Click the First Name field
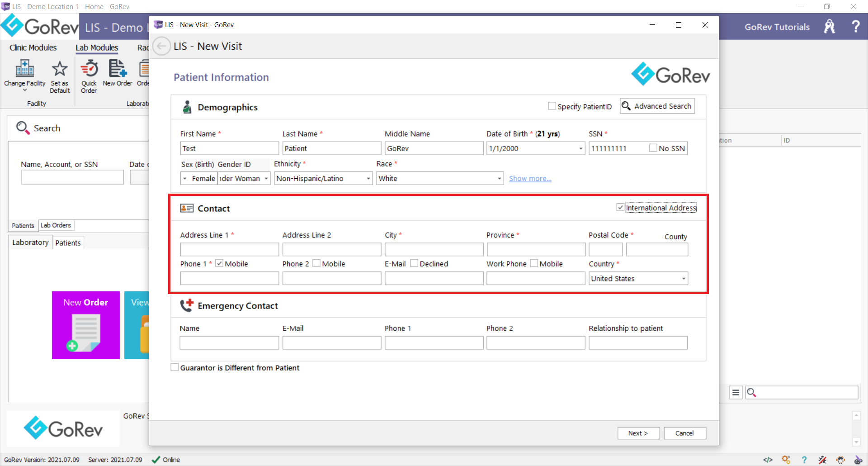Viewport: 868px width, 466px height. click(x=229, y=148)
